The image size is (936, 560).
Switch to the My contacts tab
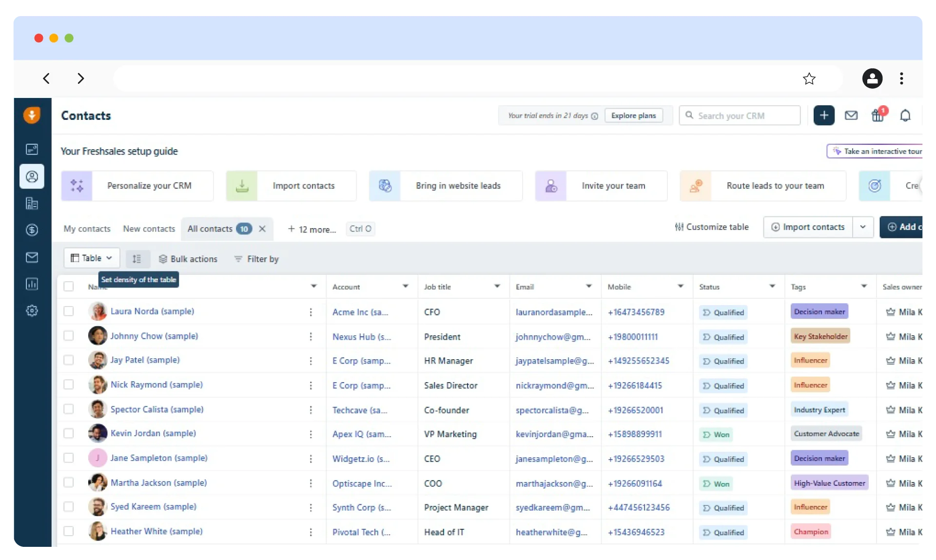pos(87,229)
